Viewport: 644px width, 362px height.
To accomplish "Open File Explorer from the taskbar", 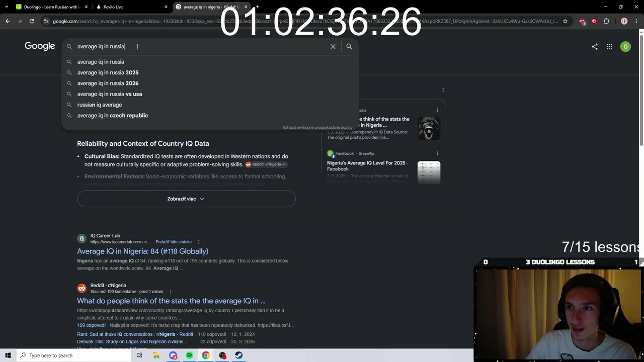I will pyautogui.click(x=156, y=355).
